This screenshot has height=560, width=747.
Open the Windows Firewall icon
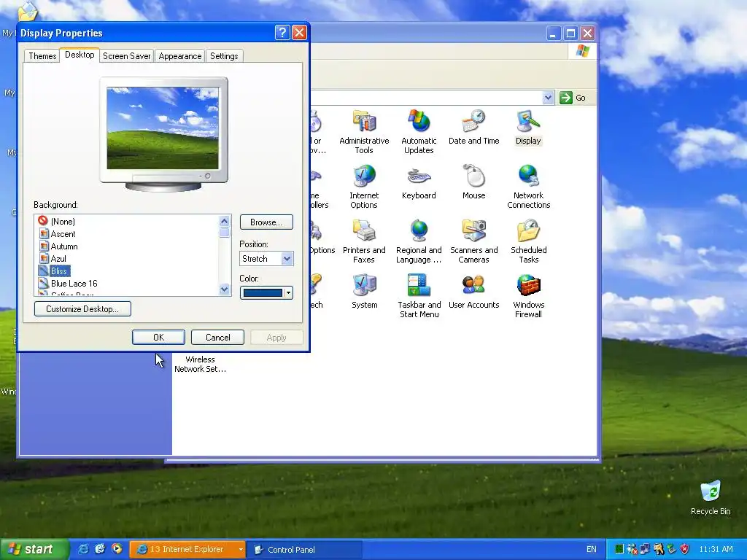coord(528,296)
